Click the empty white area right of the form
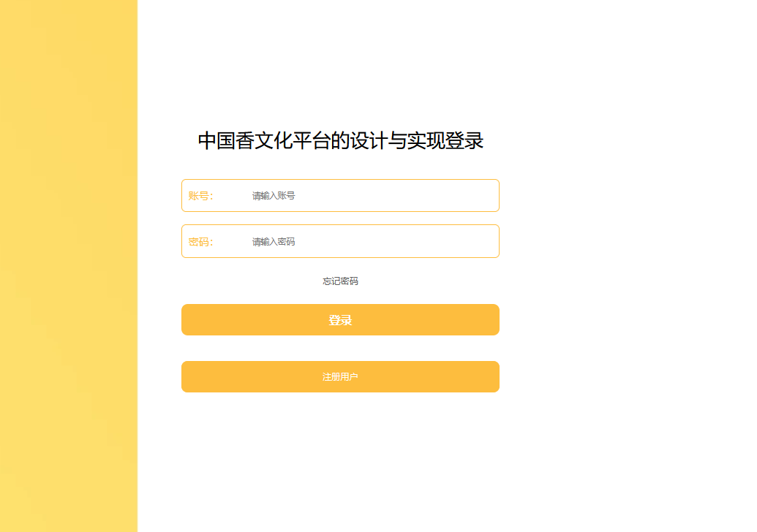The width and height of the screenshot is (757, 532). (629, 292)
